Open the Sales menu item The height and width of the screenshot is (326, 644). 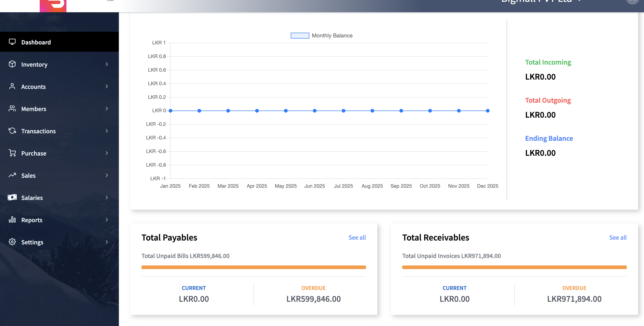click(29, 175)
